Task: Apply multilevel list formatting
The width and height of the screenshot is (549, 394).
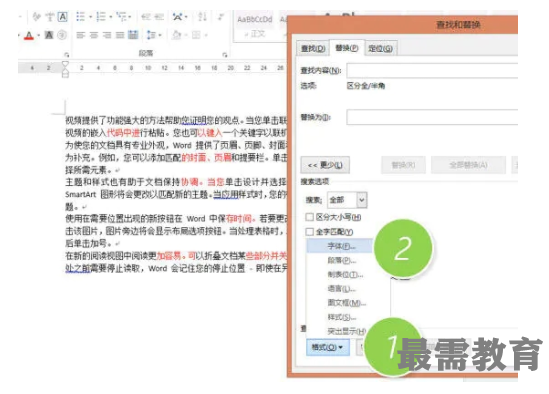Action: point(121,16)
